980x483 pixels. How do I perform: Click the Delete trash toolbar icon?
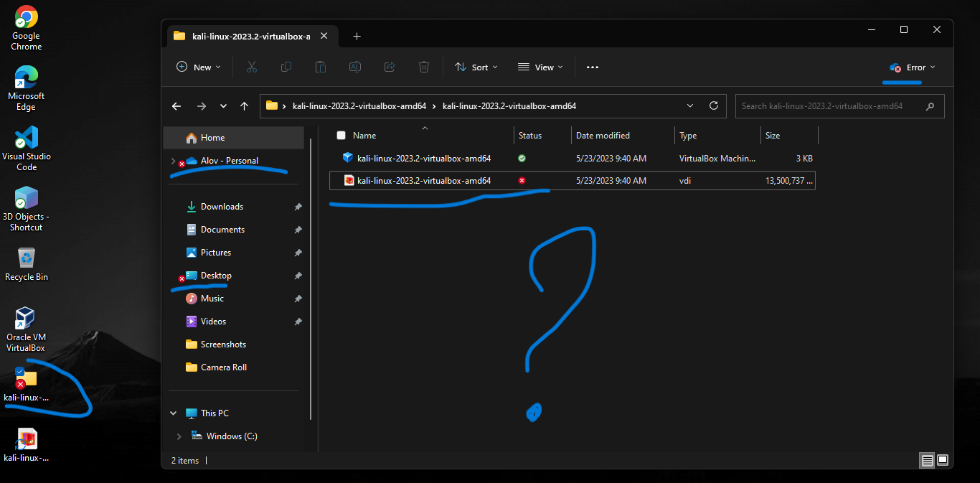coord(424,67)
